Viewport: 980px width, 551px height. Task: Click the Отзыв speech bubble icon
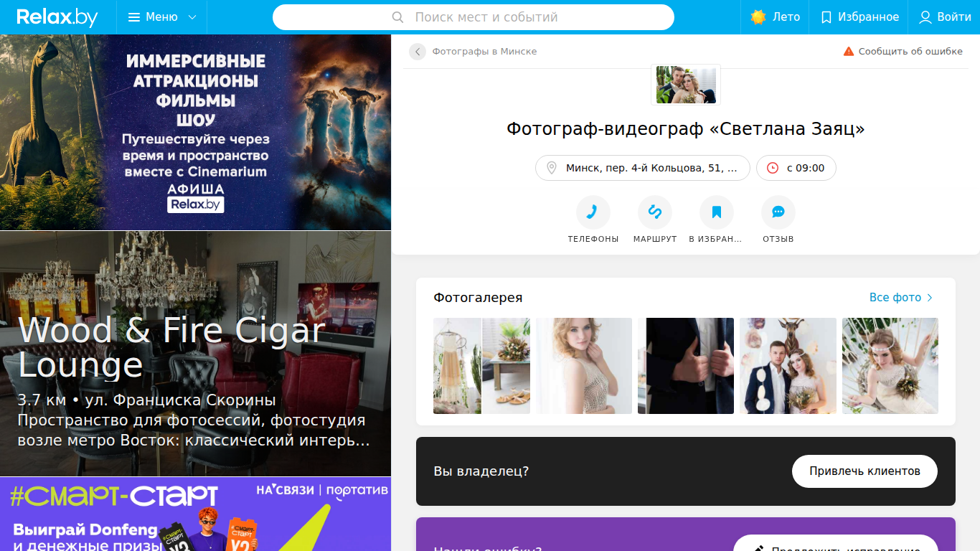pyautogui.click(x=778, y=212)
